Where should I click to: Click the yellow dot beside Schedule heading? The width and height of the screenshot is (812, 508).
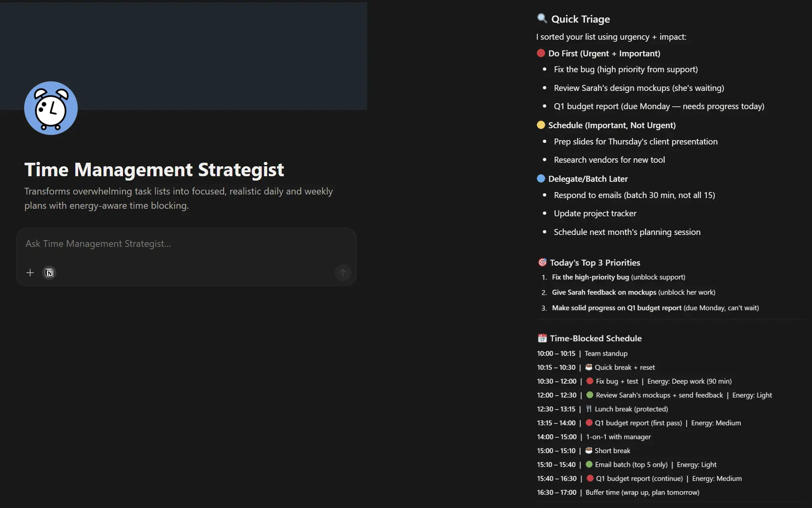[541, 125]
